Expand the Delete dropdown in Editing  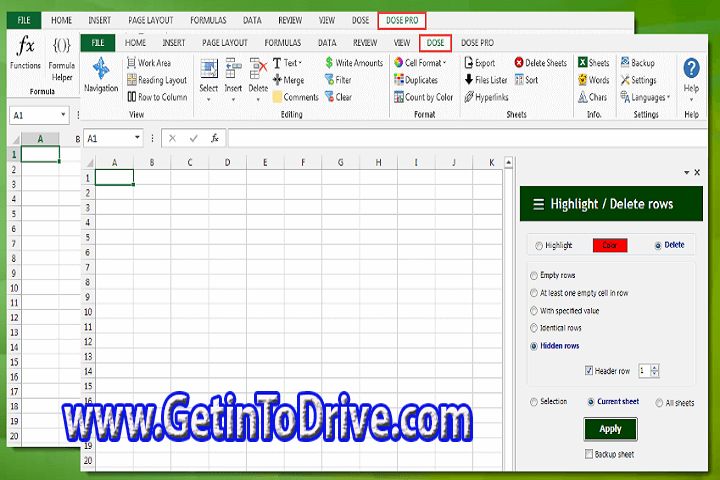[258, 99]
